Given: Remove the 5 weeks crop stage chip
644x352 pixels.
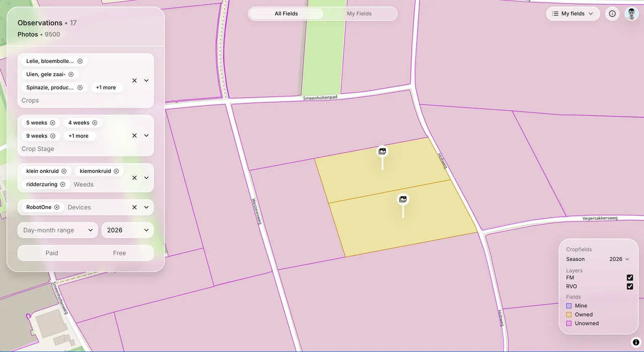Looking at the screenshot, I should coord(52,123).
